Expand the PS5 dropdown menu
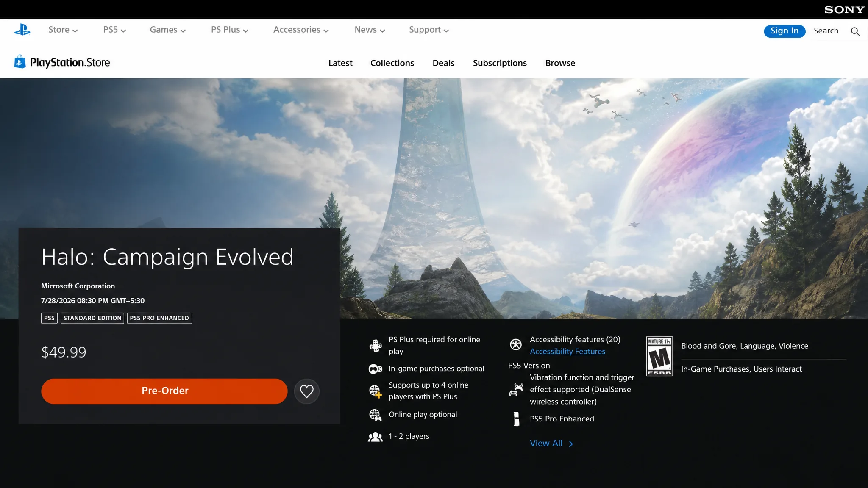 114,30
